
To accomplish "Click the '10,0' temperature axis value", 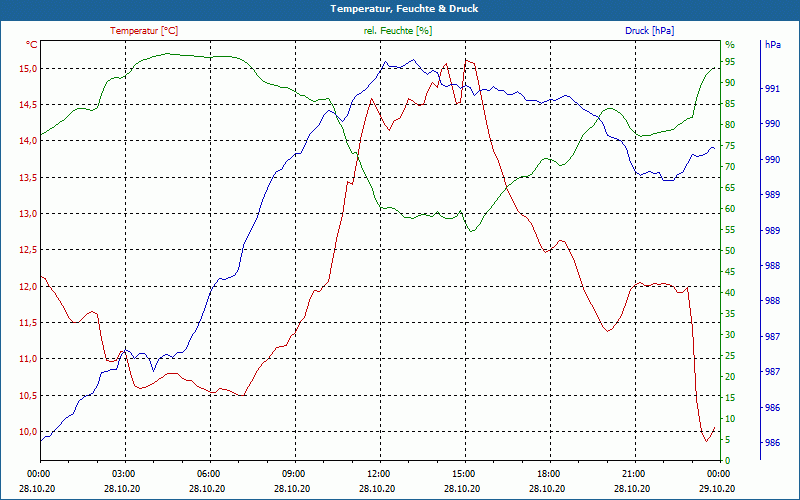I will pos(29,432).
